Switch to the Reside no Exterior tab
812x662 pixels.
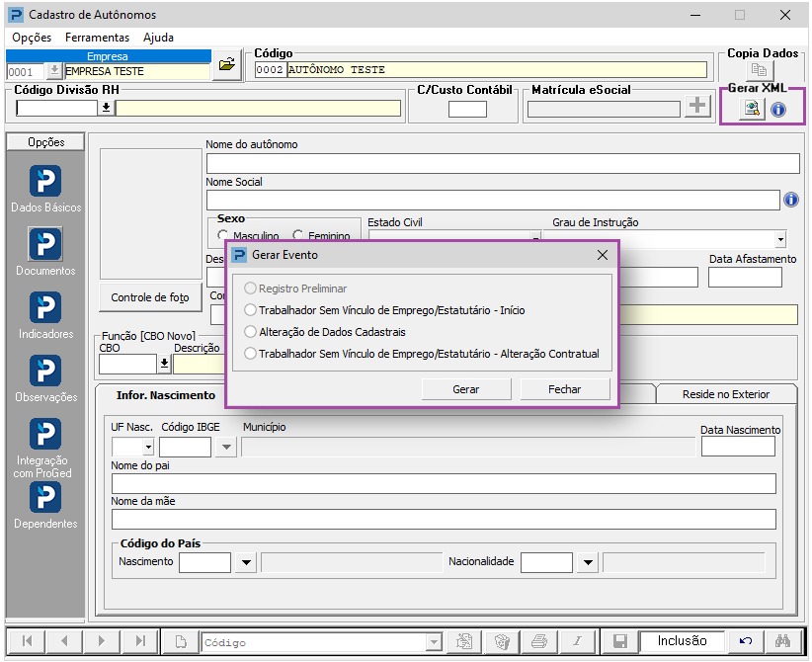coord(726,394)
